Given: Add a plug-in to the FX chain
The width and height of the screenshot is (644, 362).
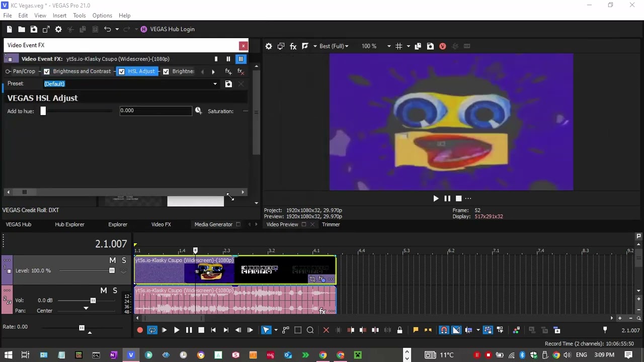Looking at the screenshot, I should (x=228, y=71).
